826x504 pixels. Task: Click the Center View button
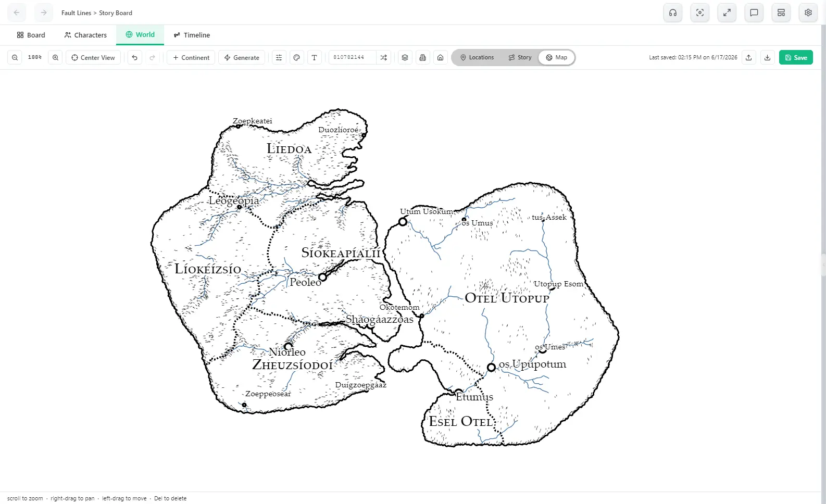pos(93,58)
